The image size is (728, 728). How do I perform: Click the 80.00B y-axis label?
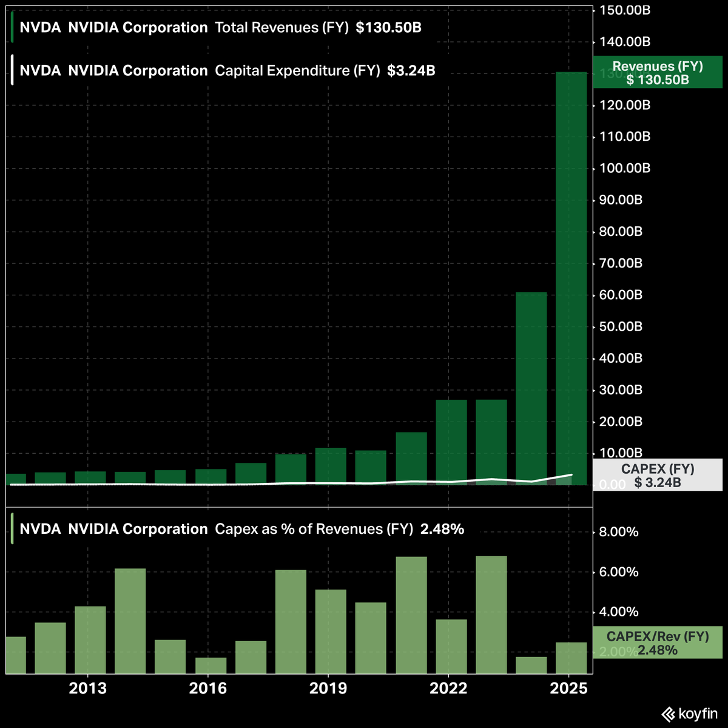tap(621, 232)
